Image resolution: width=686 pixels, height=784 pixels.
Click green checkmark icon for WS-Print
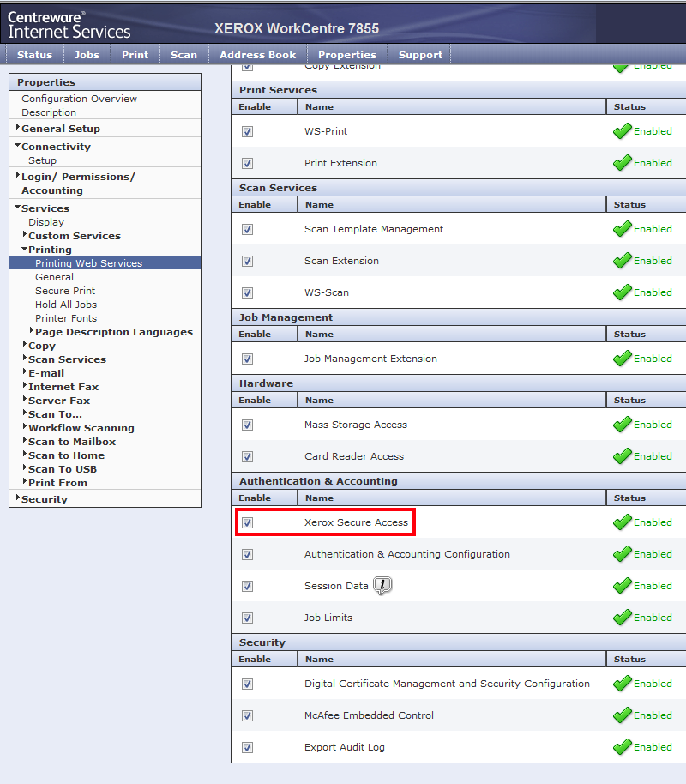click(622, 131)
